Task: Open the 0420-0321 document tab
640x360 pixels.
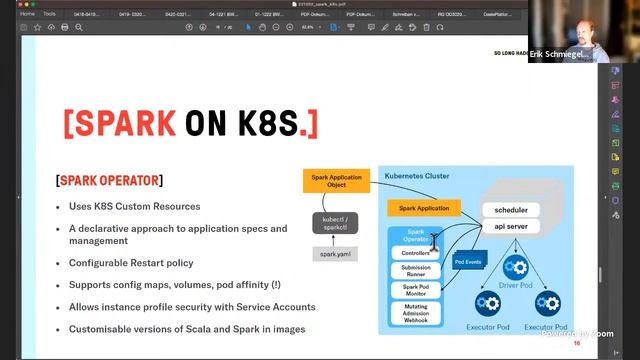Action: point(178,14)
